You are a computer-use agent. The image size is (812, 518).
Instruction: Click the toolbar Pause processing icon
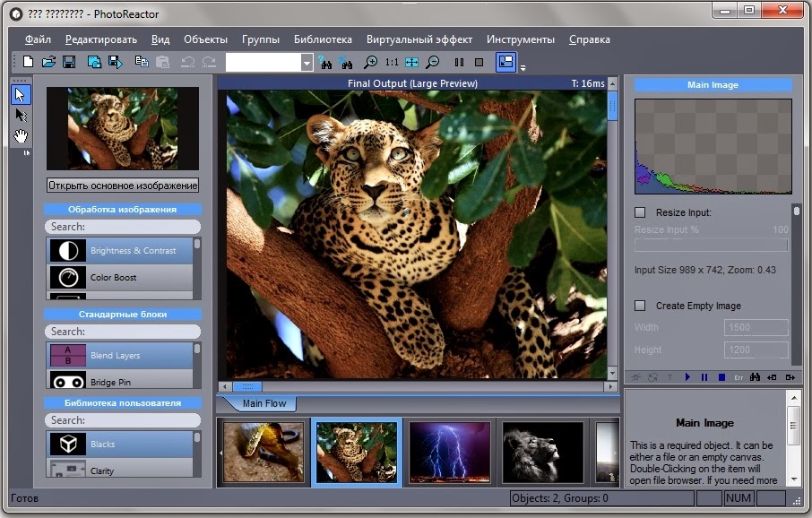click(459, 62)
